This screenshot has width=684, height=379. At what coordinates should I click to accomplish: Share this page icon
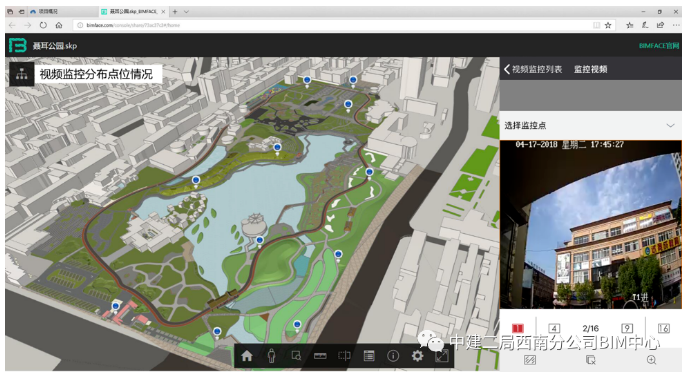[x=660, y=25]
